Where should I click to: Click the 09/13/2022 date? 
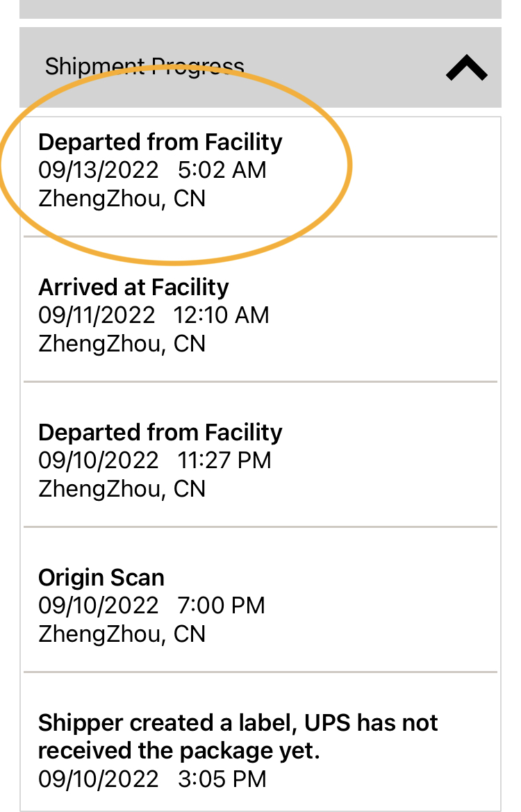point(98,170)
